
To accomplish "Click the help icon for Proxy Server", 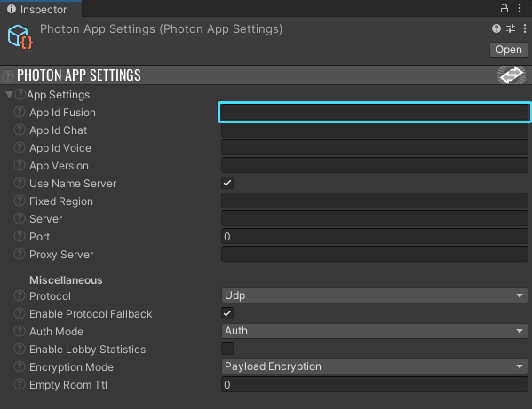I will pyautogui.click(x=20, y=254).
